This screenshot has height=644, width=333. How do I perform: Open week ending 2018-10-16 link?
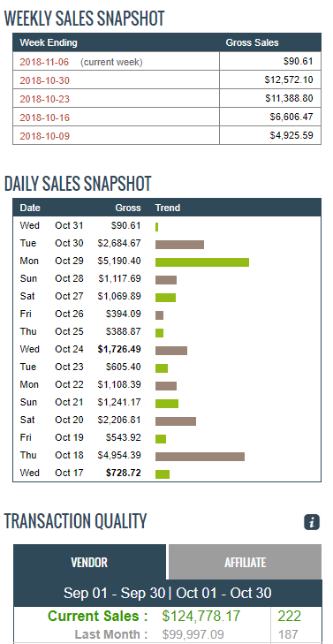[x=44, y=117]
